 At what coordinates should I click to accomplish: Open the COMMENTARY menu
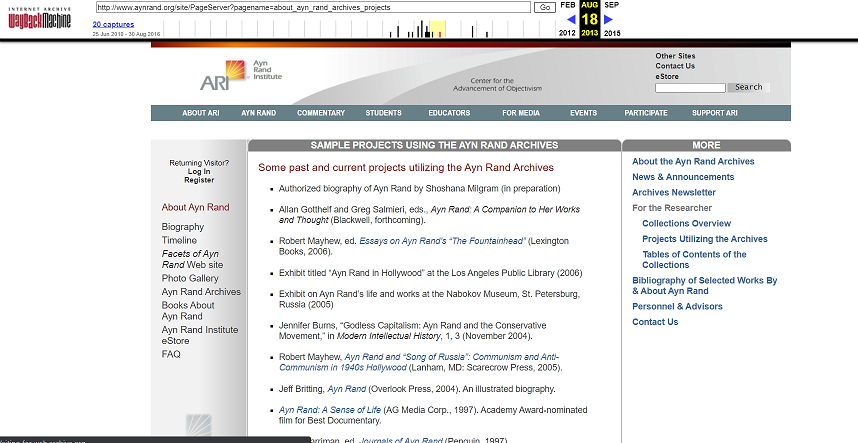pos(321,113)
